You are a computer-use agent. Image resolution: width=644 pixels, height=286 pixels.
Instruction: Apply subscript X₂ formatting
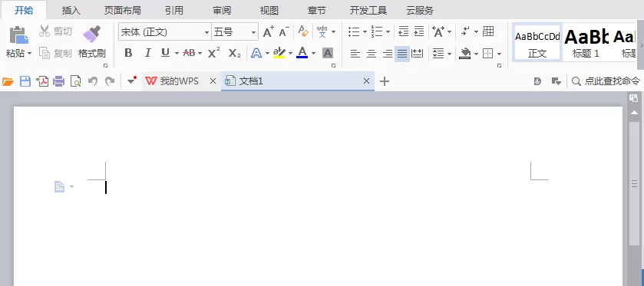pos(235,53)
